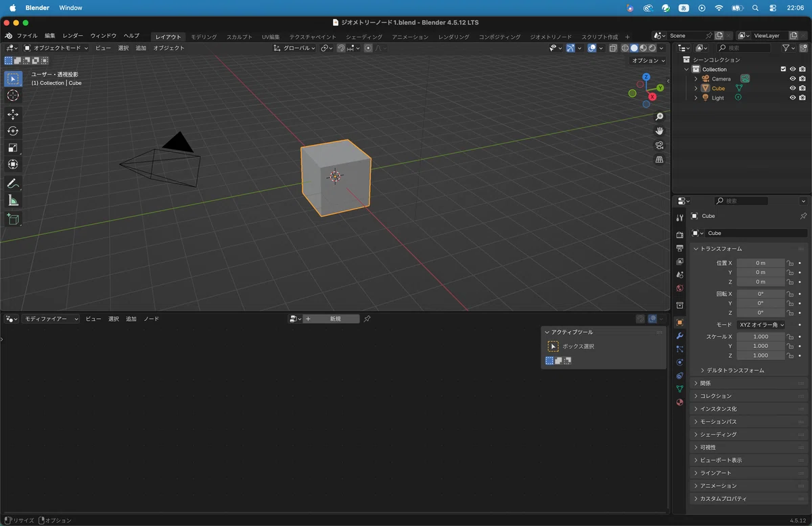Select the Add Cube tool
Image resolution: width=812 pixels, height=526 pixels.
pos(13,219)
